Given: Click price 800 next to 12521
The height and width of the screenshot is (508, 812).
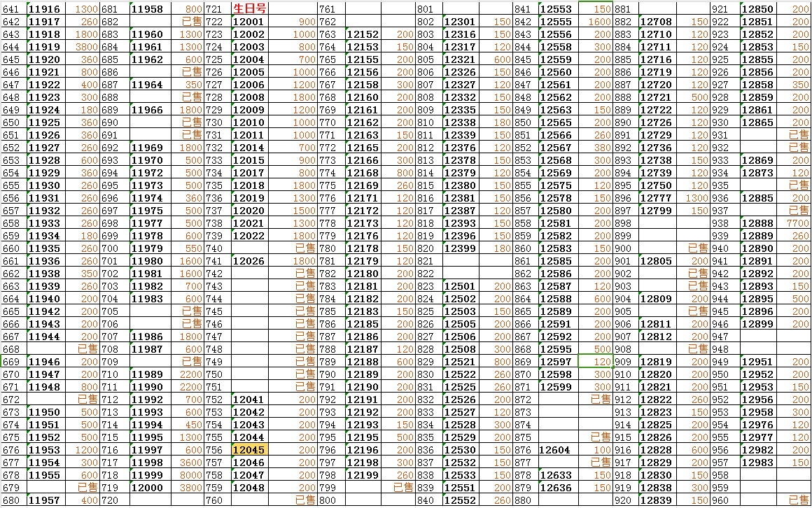Looking at the screenshot, I should pos(496,362).
